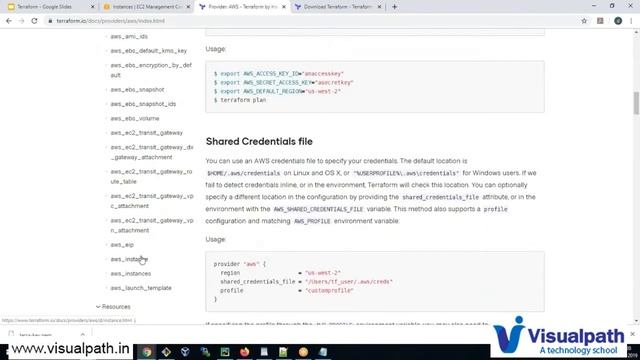Open Chrome's three-dot menu
Screen dimensions: 640x360
click(x=631, y=21)
